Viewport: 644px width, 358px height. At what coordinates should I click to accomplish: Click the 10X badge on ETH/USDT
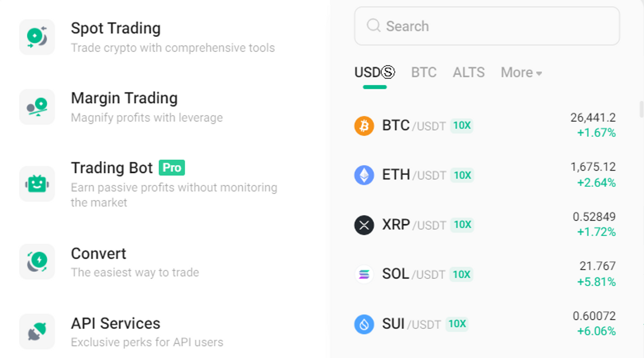coord(462,175)
